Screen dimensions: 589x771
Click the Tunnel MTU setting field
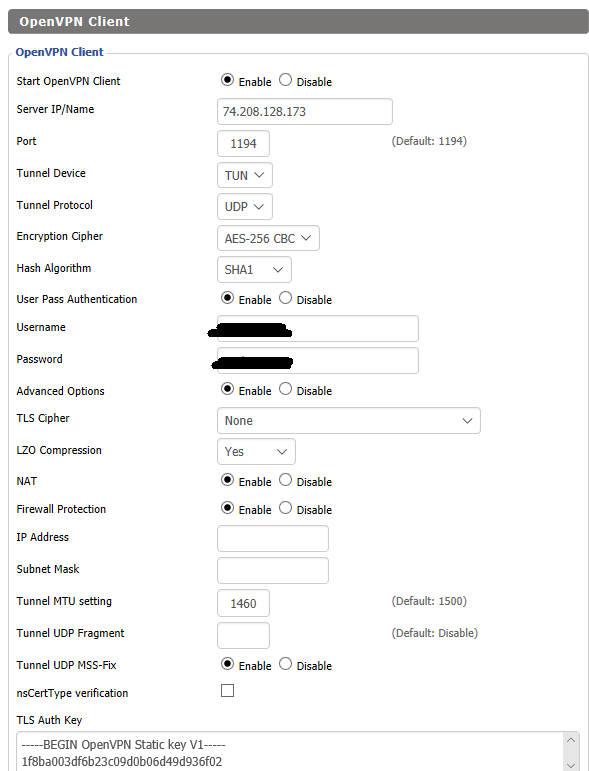click(243, 603)
